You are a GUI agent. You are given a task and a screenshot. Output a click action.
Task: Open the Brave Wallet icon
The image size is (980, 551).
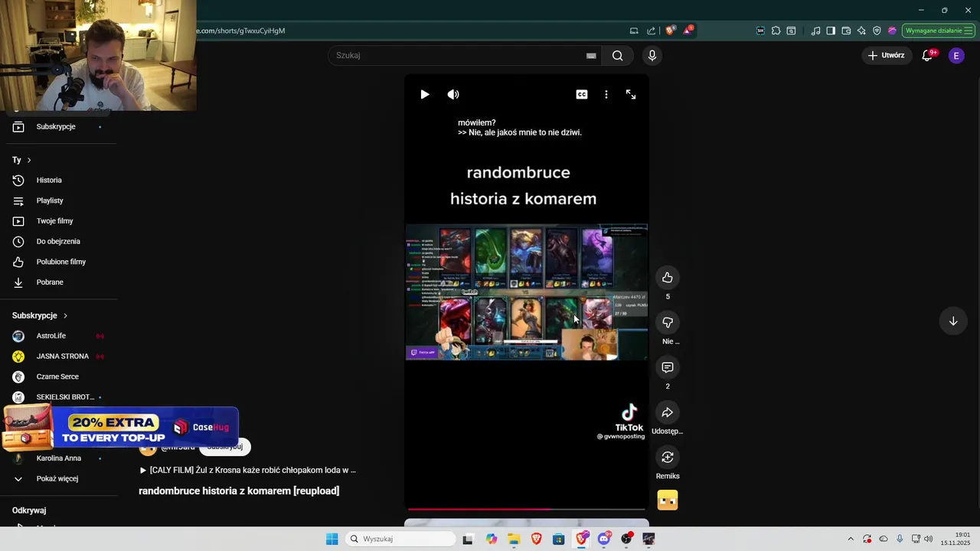(x=846, y=31)
